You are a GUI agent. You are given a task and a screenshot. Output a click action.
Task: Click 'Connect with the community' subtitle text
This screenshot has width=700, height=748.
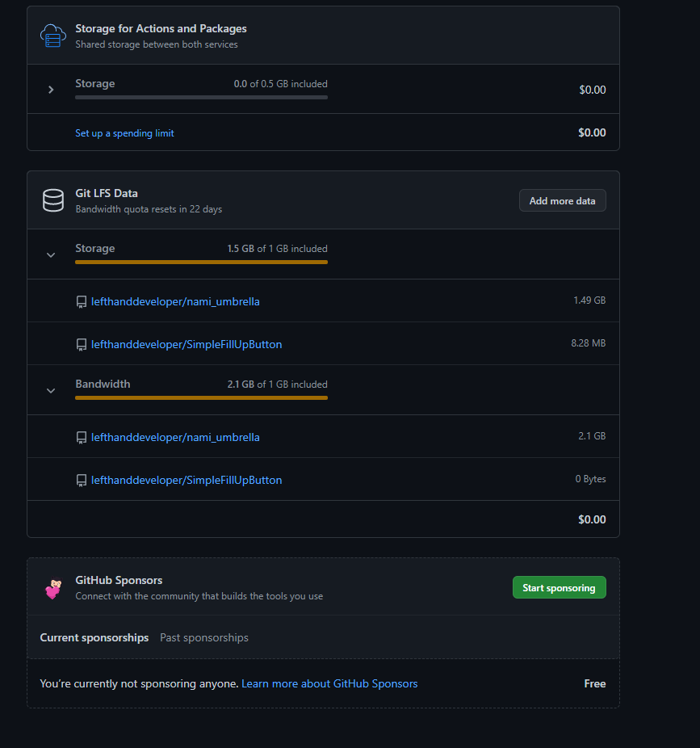pos(199,596)
